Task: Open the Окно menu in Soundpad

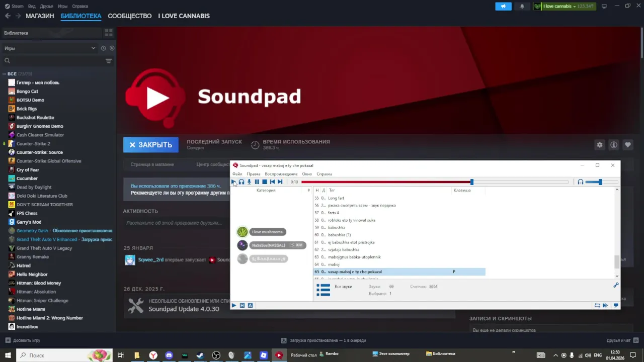Action: 307,174
